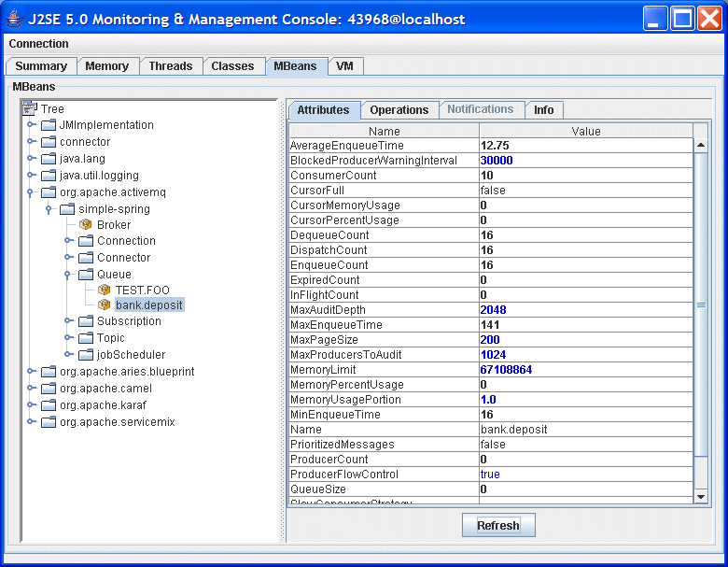Click the MemoryUsagePortion value 1.0
The width and height of the screenshot is (728, 567).
click(488, 400)
